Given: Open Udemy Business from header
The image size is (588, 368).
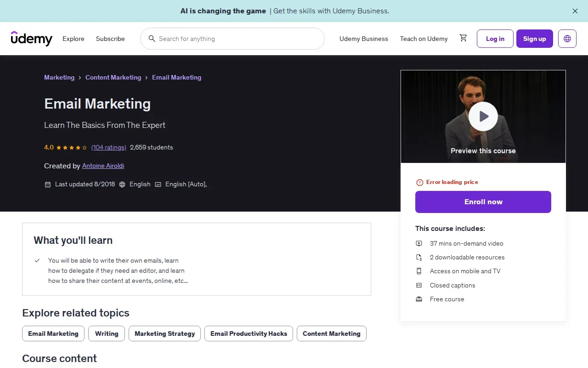Looking at the screenshot, I should coord(364,39).
